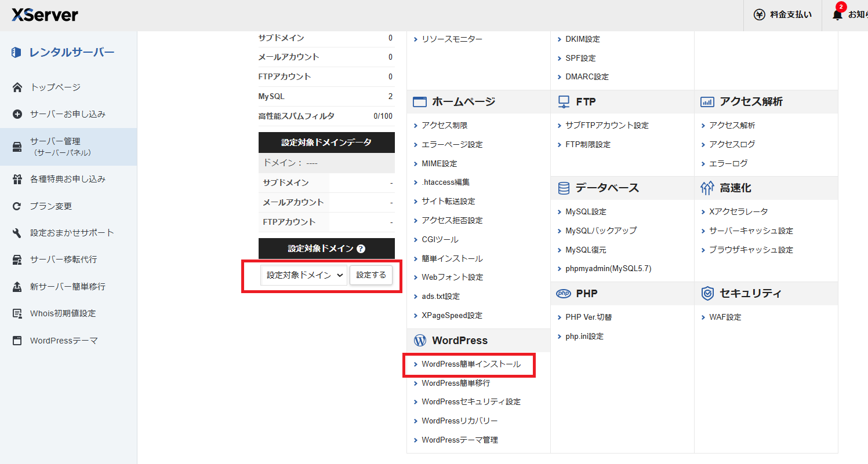
Task: Click the セキュリティ shield icon
Action: point(707,294)
